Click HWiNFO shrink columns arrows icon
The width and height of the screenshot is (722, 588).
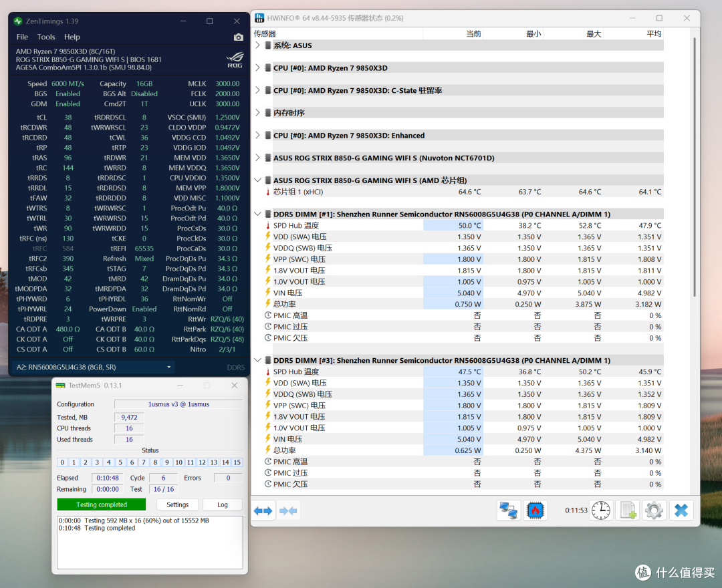pos(288,510)
